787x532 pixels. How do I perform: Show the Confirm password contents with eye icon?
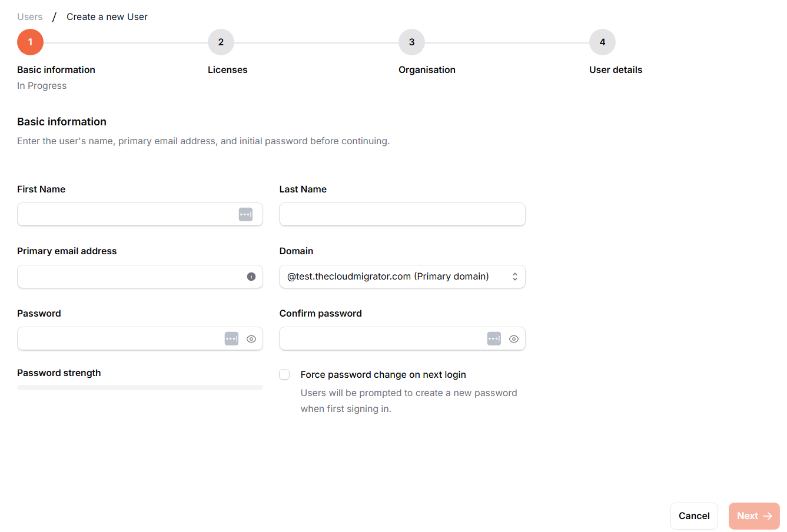coord(514,339)
